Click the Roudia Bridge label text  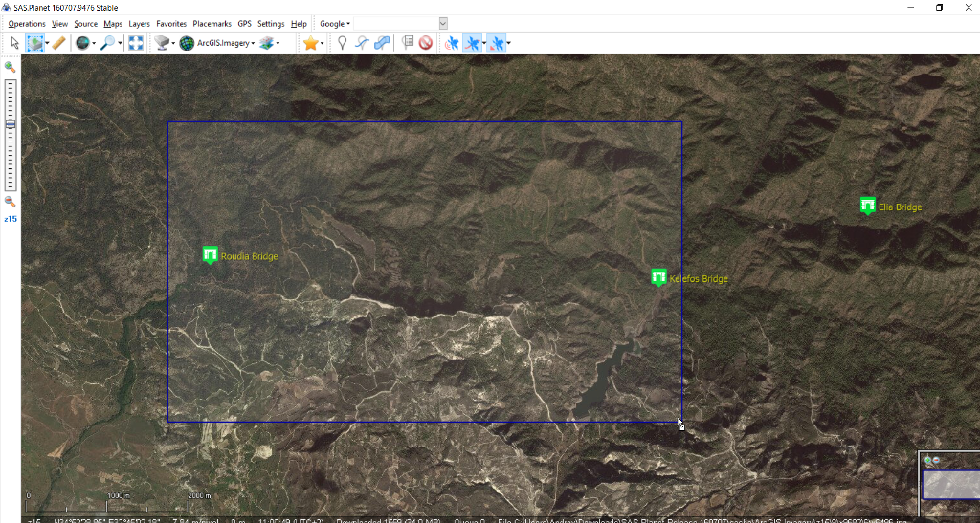(x=250, y=256)
